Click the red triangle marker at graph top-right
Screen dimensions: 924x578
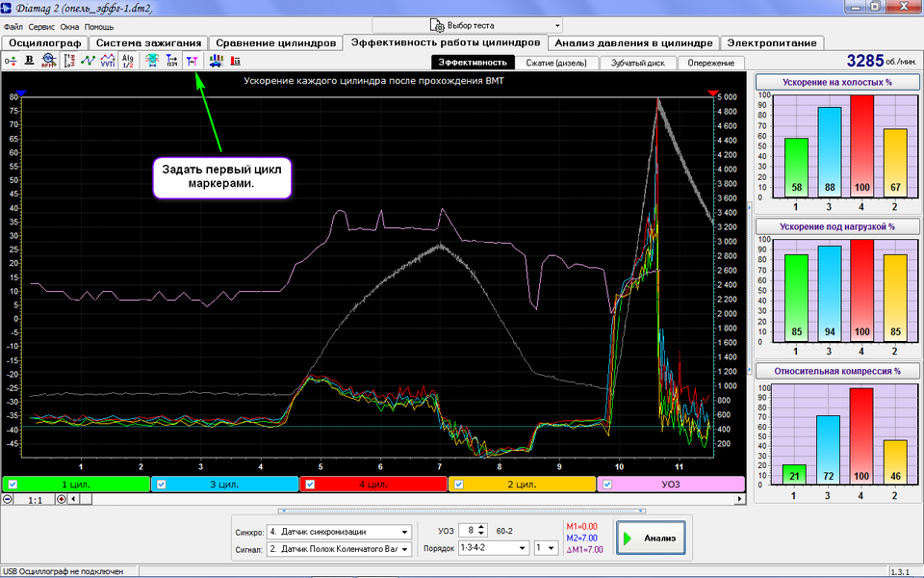(713, 93)
